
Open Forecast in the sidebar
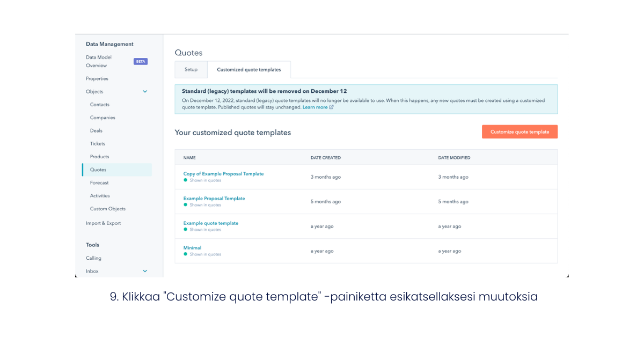click(x=99, y=182)
